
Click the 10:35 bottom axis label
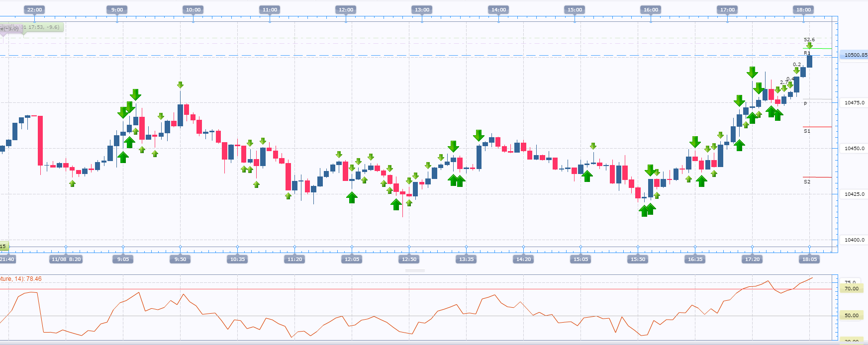coord(237,259)
